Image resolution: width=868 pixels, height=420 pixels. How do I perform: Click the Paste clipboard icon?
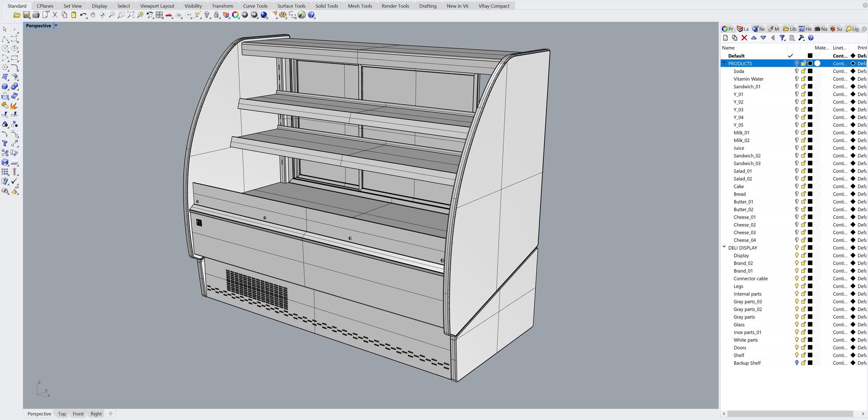[74, 15]
